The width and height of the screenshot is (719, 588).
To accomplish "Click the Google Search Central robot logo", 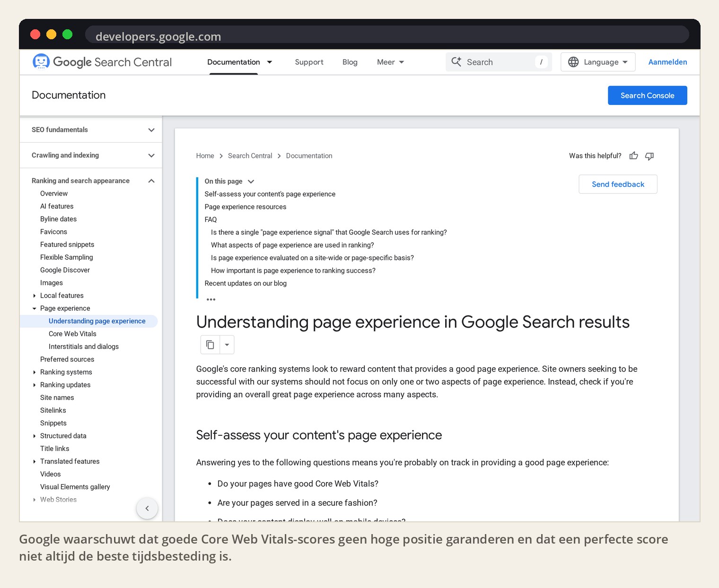I will point(41,61).
